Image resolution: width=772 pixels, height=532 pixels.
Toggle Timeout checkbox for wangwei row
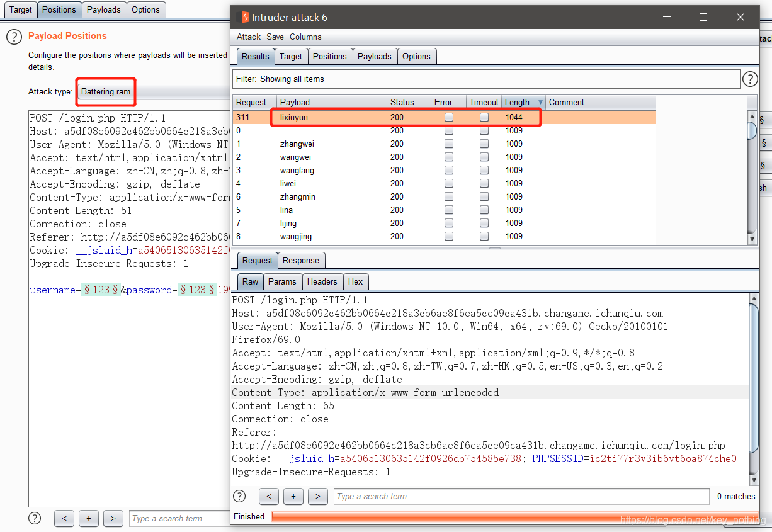(484, 157)
